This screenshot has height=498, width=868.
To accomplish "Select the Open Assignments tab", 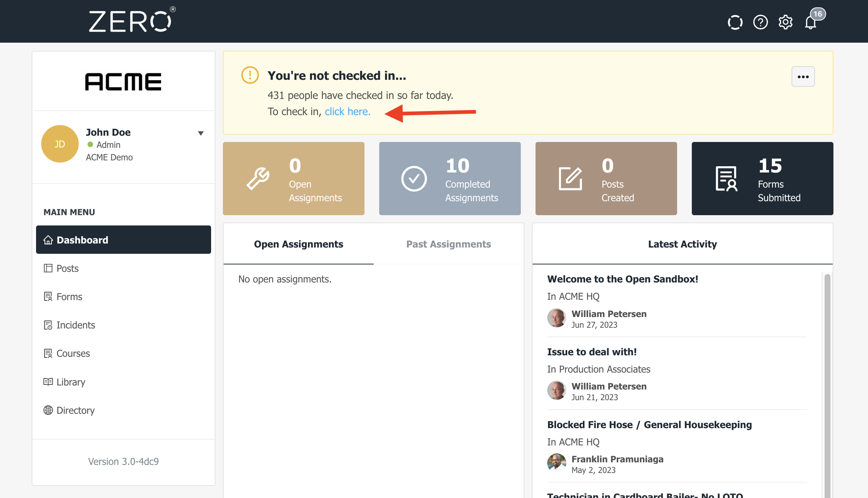I will point(298,244).
